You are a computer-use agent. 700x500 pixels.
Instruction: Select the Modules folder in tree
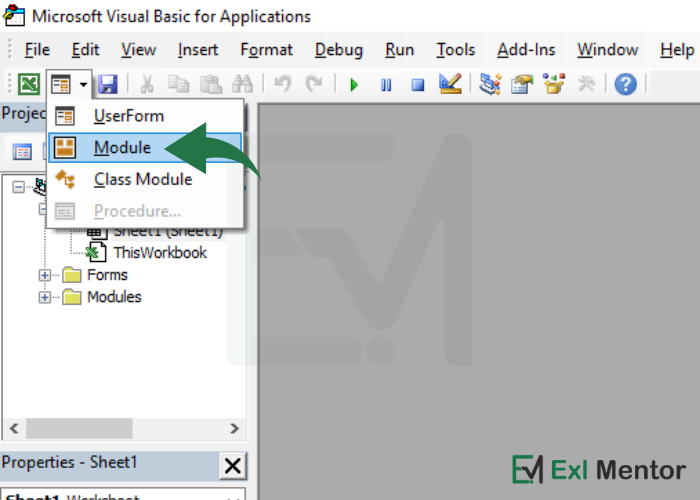[114, 297]
